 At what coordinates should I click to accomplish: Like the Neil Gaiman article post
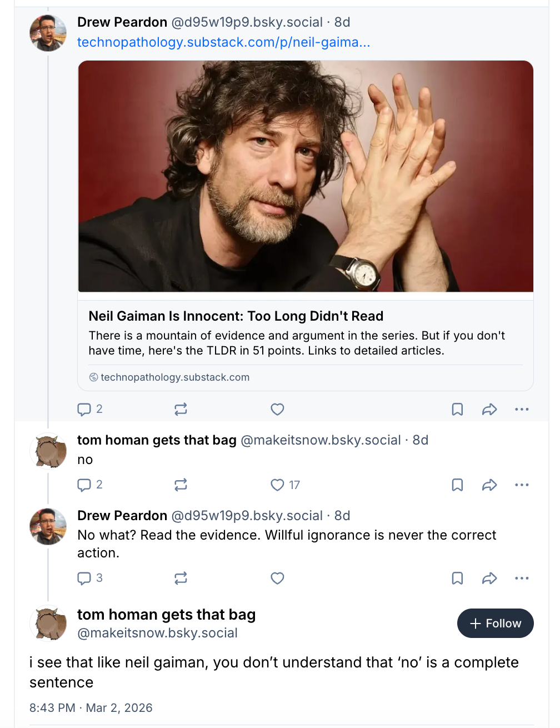277,410
